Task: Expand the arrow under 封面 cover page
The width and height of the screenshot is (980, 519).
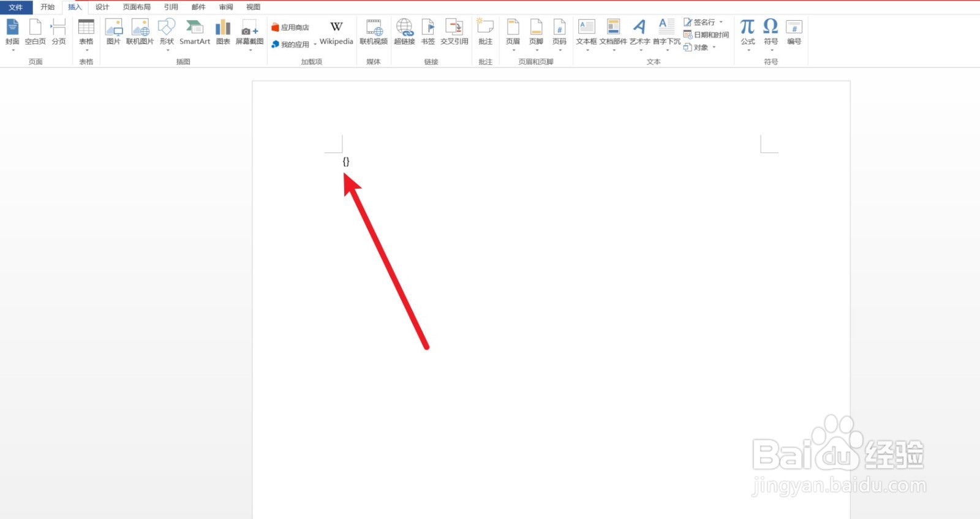Action: pos(13,50)
